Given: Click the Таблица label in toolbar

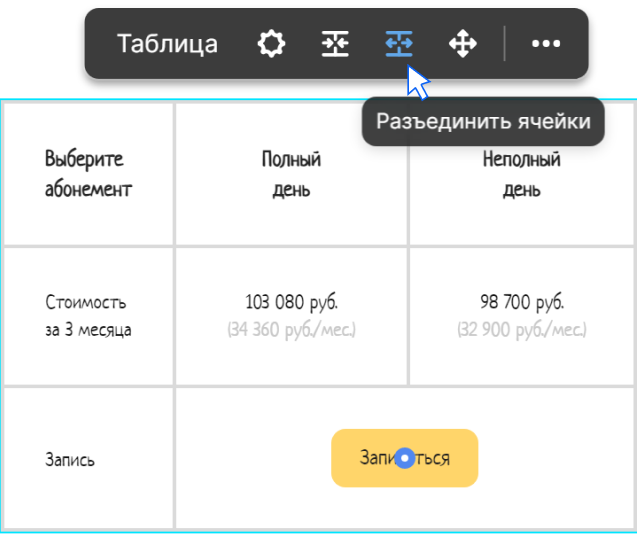Looking at the screenshot, I should point(167,43).
